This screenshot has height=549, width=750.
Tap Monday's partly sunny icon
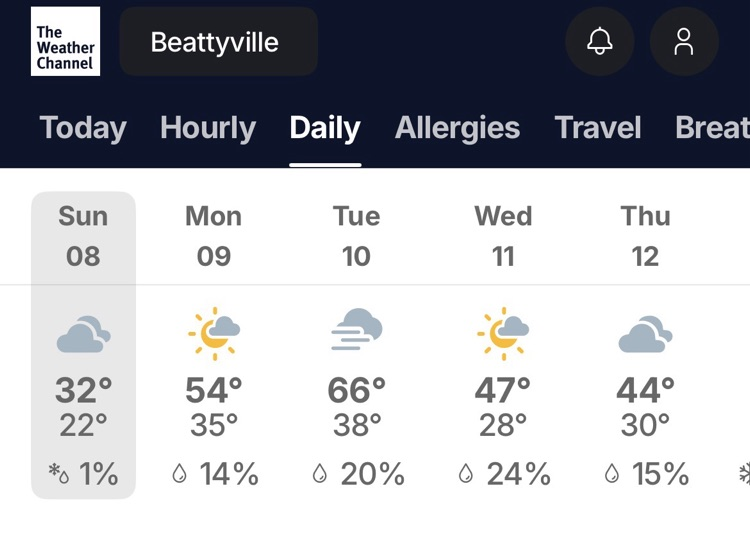[213, 334]
